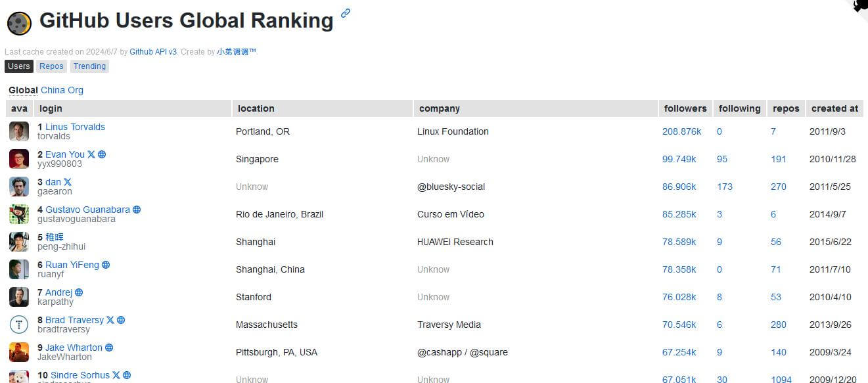The width and height of the screenshot is (868, 383).
Task: Open Gustavo Guanabara's globe website icon
Action: (x=137, y=210)
